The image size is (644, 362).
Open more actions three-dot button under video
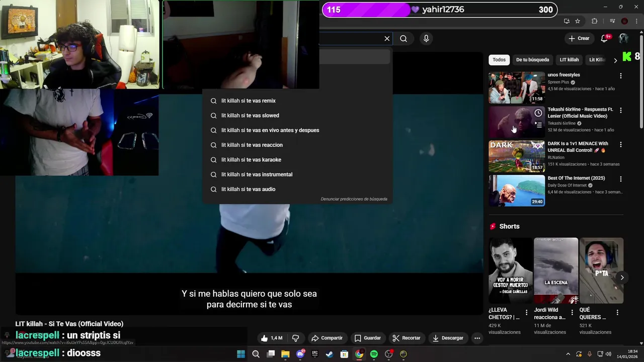click(x=477, y=338)
